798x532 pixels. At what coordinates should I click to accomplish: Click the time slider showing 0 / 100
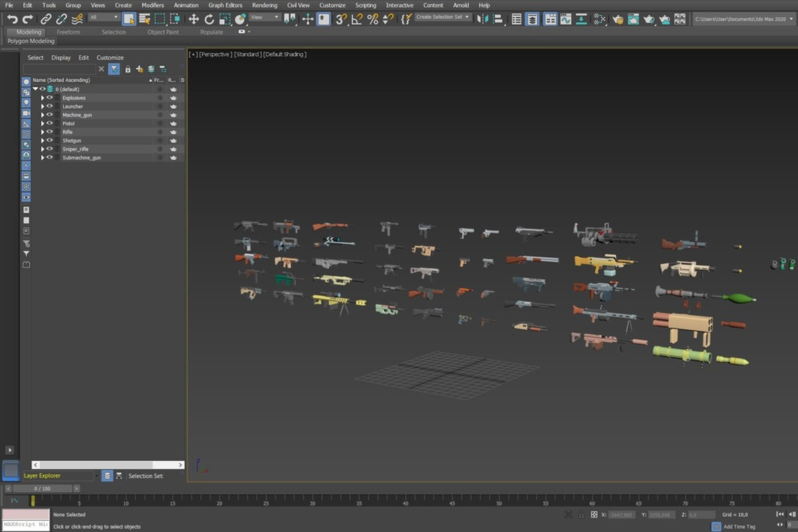(x=42, y=489)
